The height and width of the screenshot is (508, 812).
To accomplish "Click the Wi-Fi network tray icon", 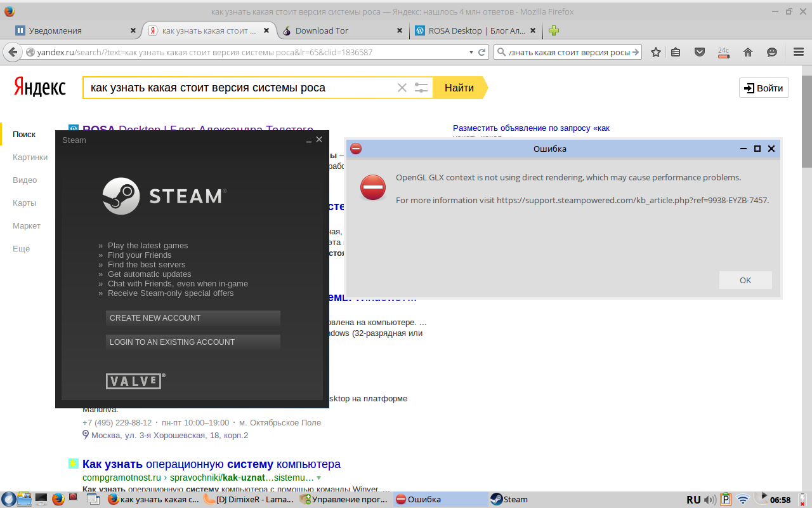I will (x=743, y=500).
